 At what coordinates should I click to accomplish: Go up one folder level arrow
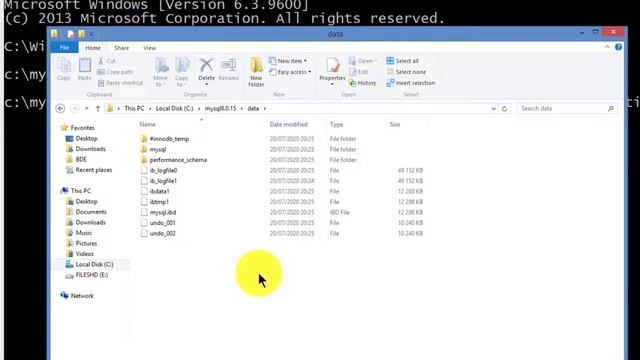(98, 109)
